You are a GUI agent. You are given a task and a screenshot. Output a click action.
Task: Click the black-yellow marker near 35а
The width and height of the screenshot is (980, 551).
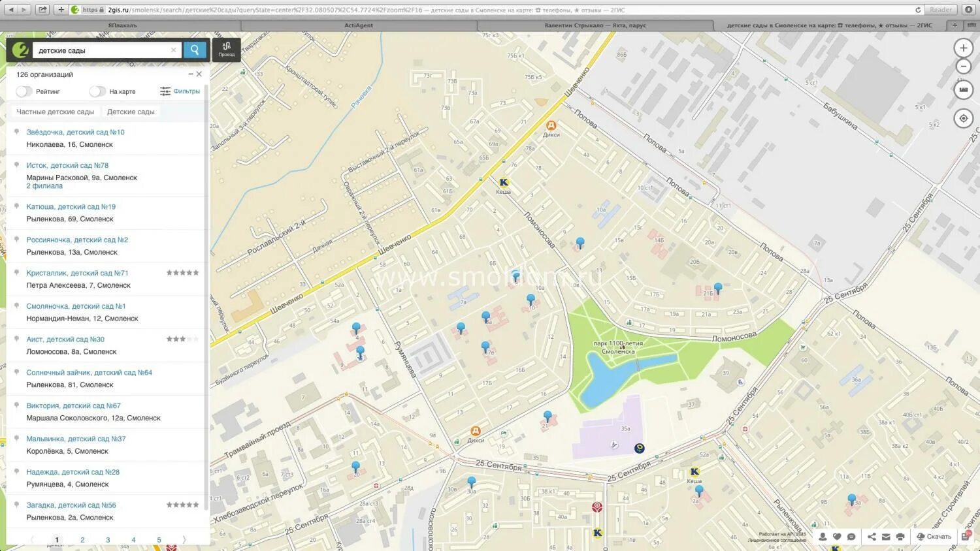[x=640, y=448]
